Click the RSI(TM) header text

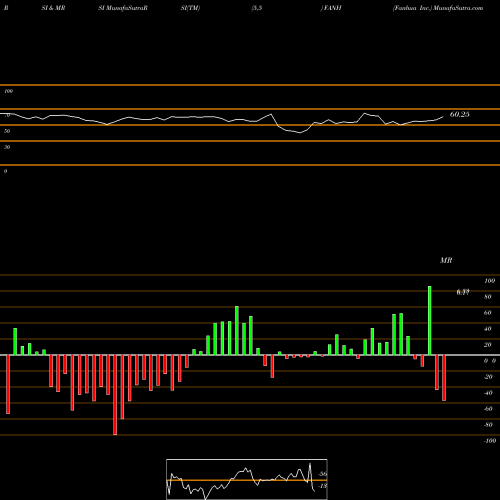190,8
